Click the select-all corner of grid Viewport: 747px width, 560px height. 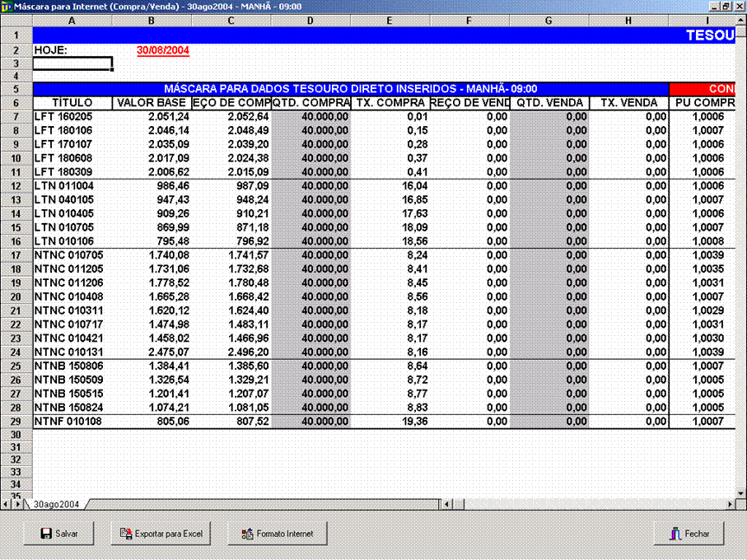(x=16, y=21)
